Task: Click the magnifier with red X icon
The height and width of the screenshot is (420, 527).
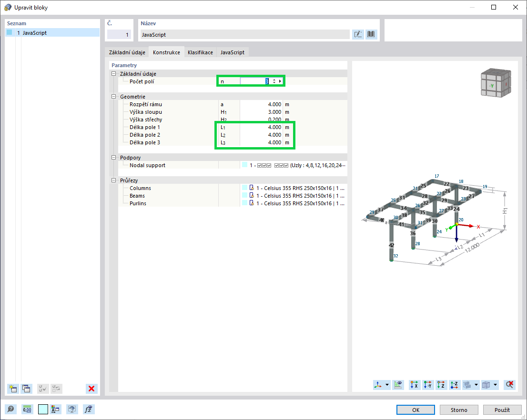Action: 510,385
